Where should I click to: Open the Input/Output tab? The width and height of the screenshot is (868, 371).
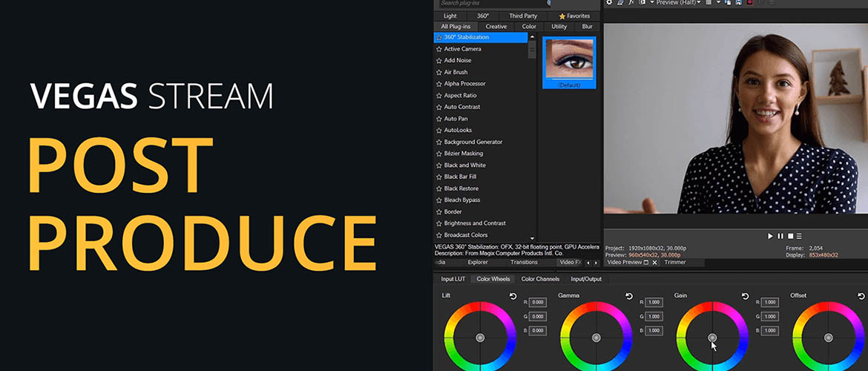[586, 279]
